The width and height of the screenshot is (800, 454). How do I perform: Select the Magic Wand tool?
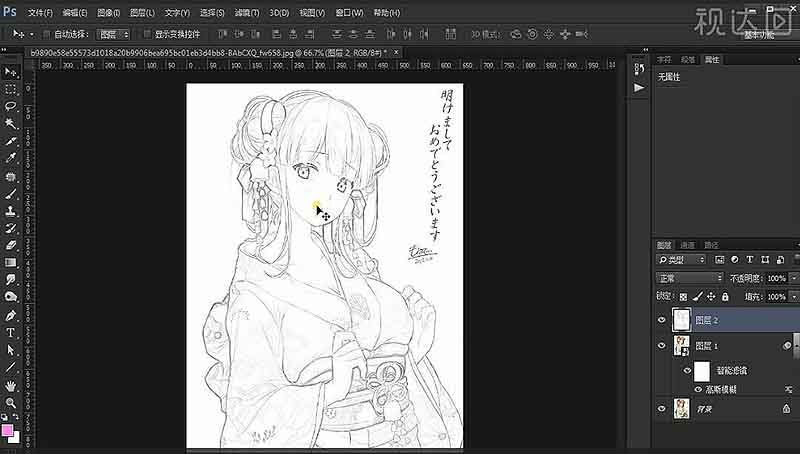tap(10, 123)
